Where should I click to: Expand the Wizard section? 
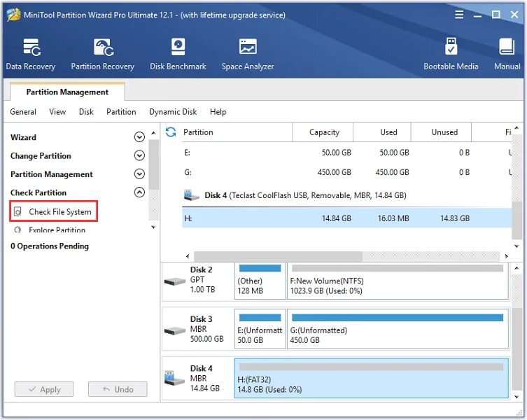[x=139, y=137]
